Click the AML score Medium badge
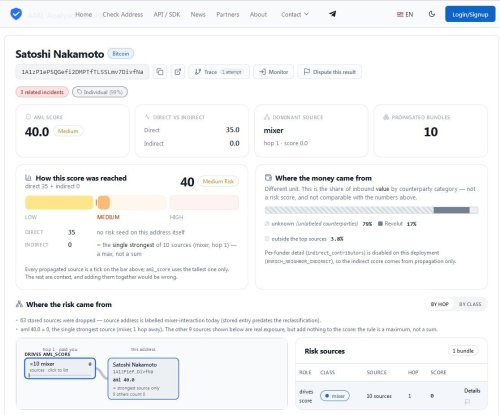The width and height of the screenshot is (500, 415). [68, 131]
